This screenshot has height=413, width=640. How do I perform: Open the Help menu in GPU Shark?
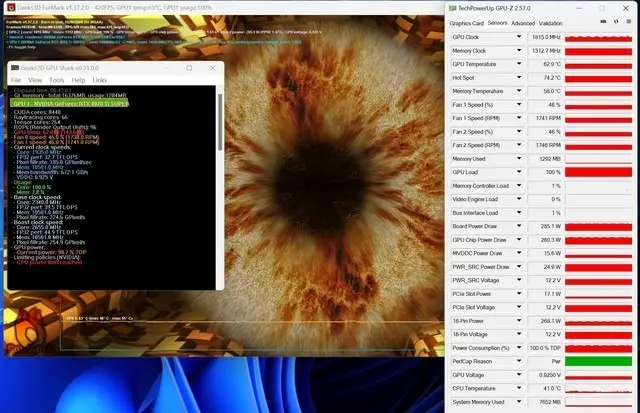(78, 80)
